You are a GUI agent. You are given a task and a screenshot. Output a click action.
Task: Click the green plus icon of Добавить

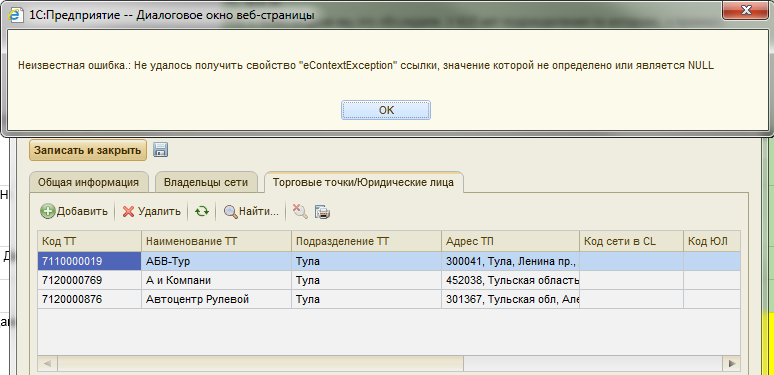pos(47,212)
